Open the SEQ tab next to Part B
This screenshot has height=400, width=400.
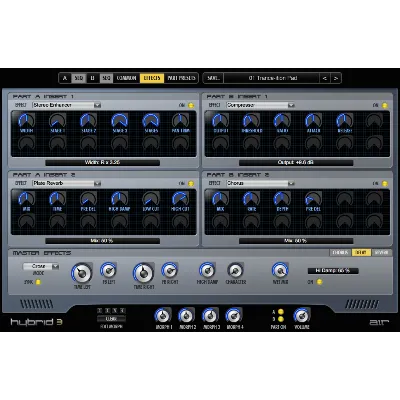pos(106,78)
